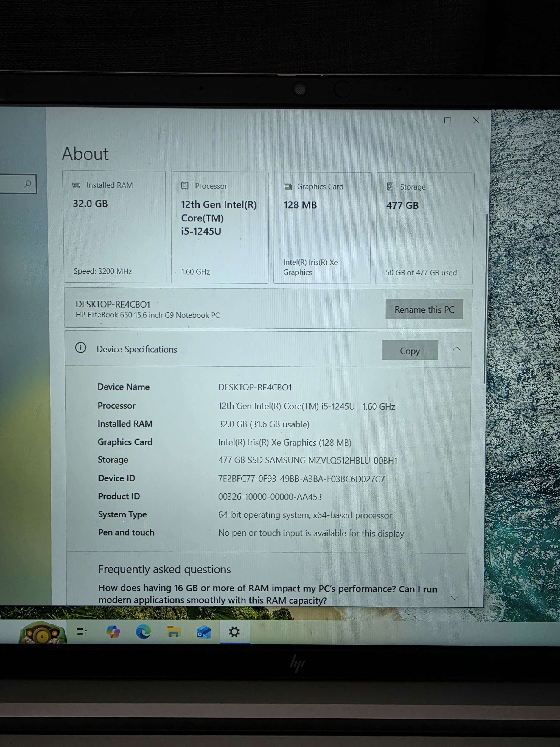Select the Installed RAM 32.0 GB card

click(115, 227)
